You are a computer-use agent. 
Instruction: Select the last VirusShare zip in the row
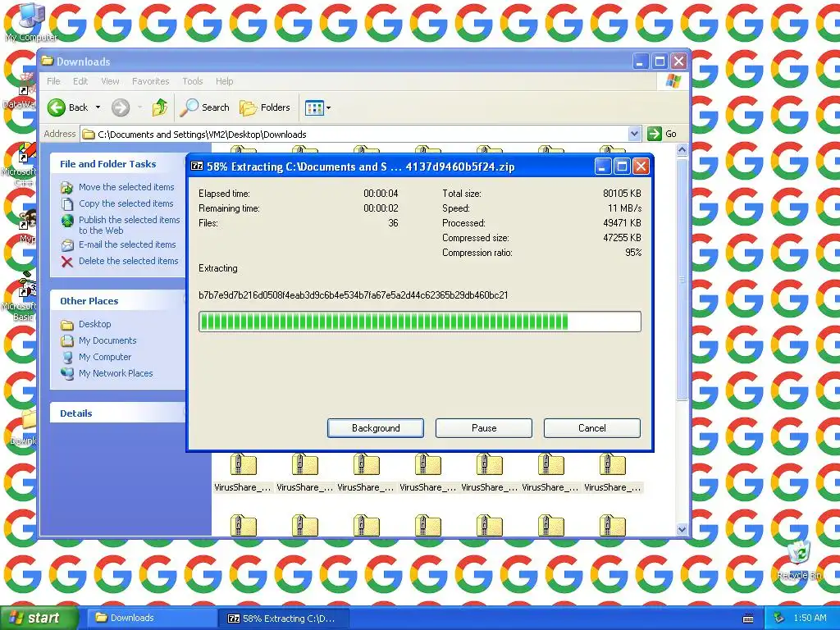click(x=612, y=472)
